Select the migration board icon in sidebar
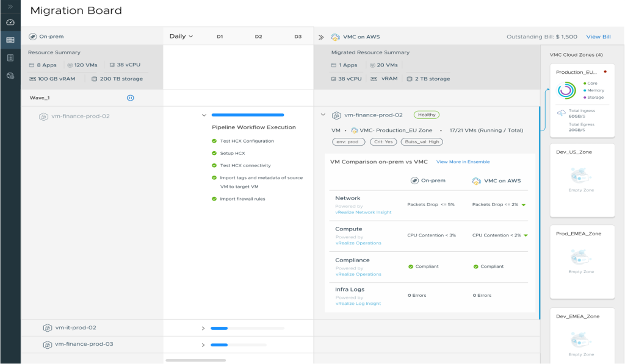Viewport: 625px width, 364px height. click(x=10, y=40)
